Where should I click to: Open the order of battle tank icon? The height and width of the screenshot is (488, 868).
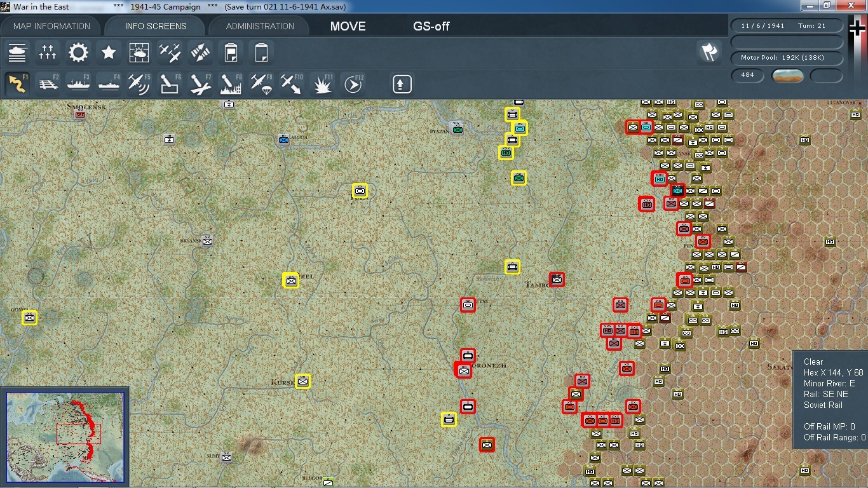coord(17,53)
